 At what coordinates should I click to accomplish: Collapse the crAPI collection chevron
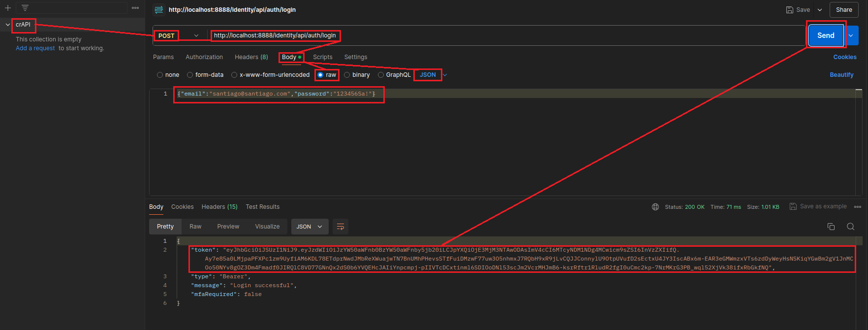pos(8,25)
